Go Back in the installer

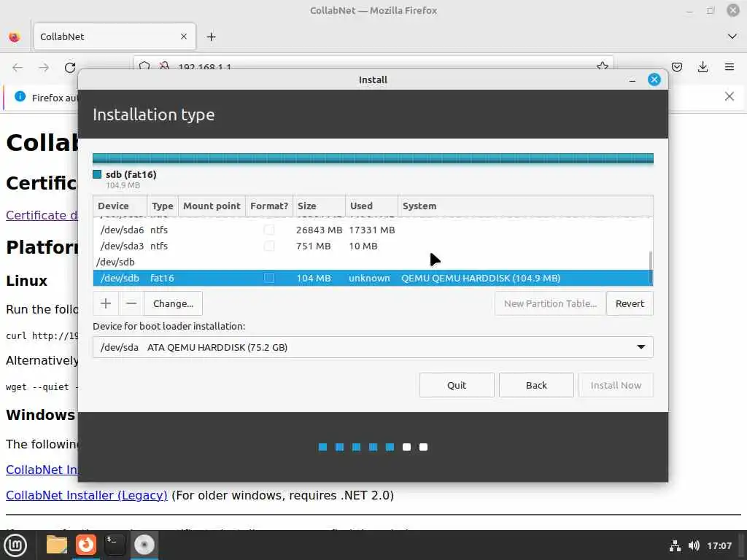(x=536, y=385)
